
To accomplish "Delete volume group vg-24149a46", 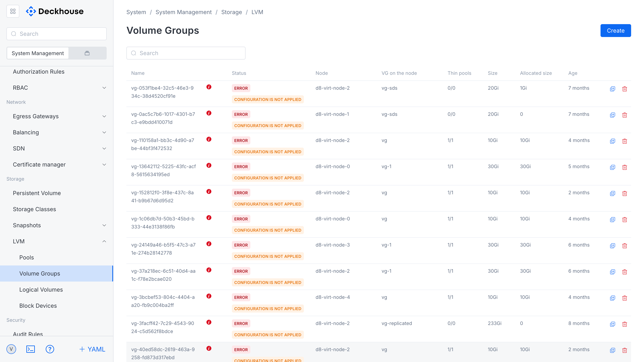I will (x=624, y=246).
